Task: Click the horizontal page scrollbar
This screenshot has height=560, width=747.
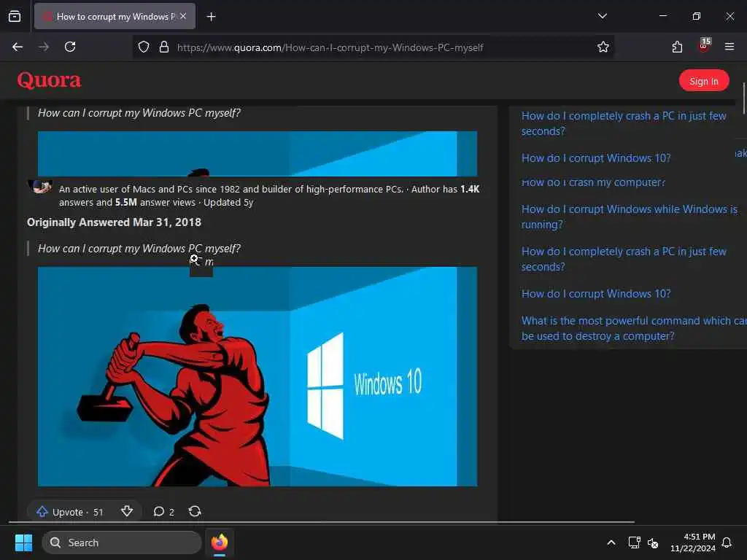Action: point(322,522)
